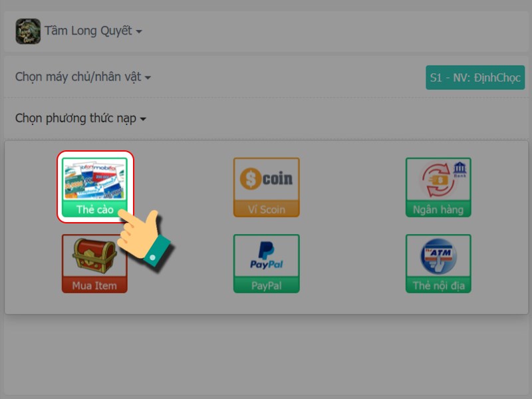Open the Mua Item treasure chest

click(x=94, y=263)
